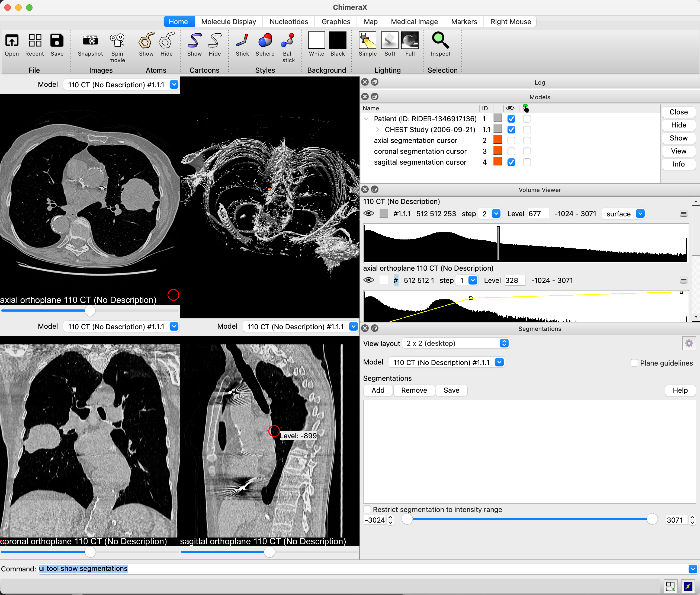Click the Spin movie icon
Viewport: 700px width, 595px height.
tap(117, 41)
